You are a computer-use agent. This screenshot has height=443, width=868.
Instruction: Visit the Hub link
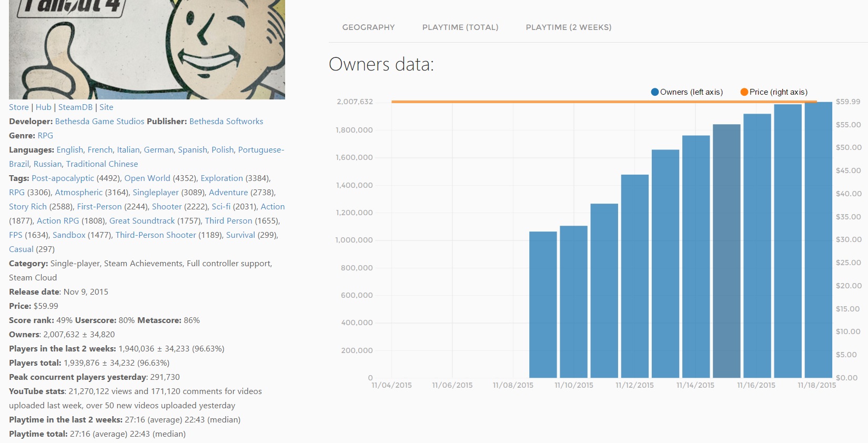coord(44,107)
